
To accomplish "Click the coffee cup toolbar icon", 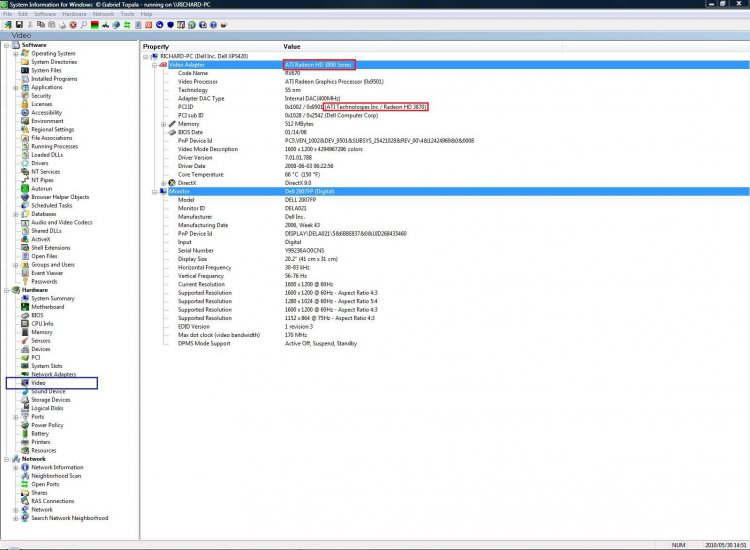I will [x=224, y=24].
